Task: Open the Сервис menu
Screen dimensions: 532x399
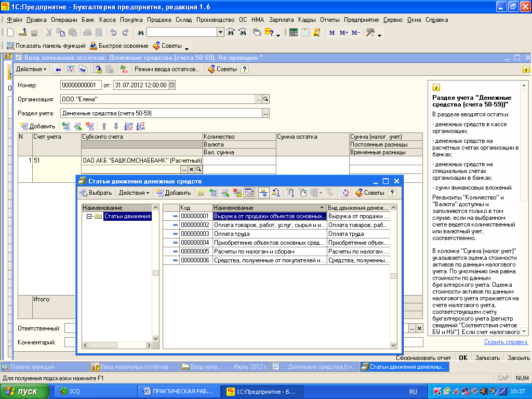Action: [393, 20]
